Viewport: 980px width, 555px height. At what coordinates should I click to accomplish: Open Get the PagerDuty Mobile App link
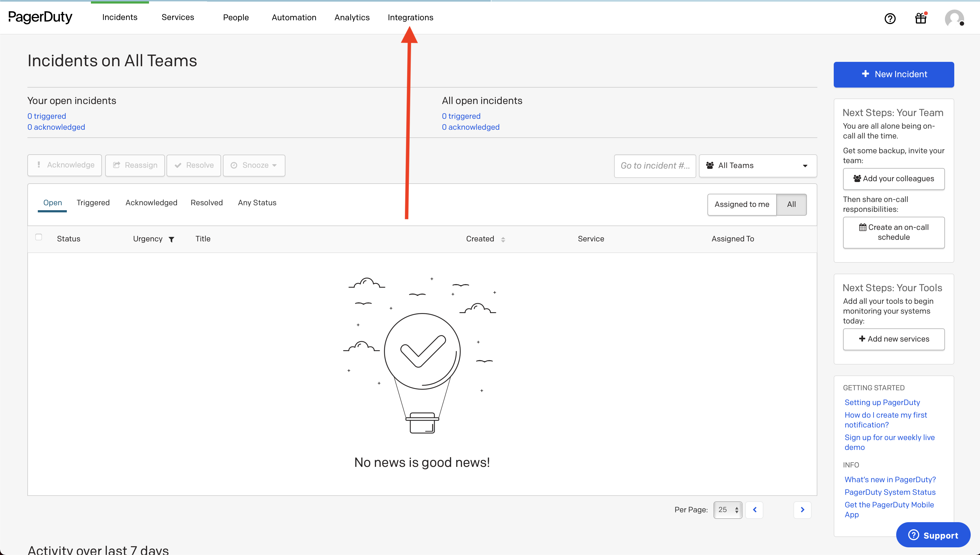pyautogui.click(x=889, y=510)
